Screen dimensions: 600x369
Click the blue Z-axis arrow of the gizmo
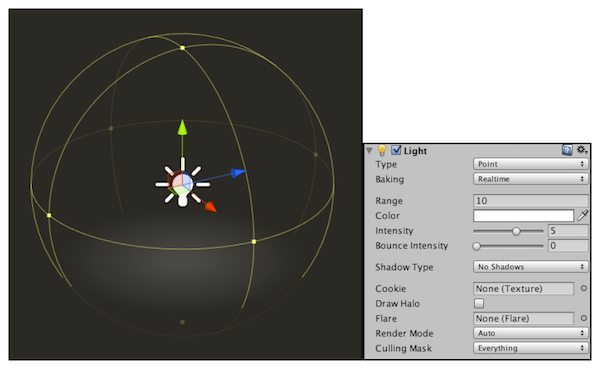point(238,173)
